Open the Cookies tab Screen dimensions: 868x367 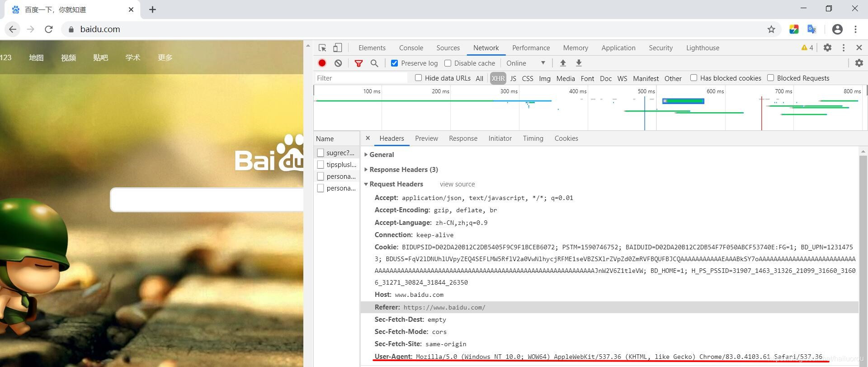(x=566, y=138)
